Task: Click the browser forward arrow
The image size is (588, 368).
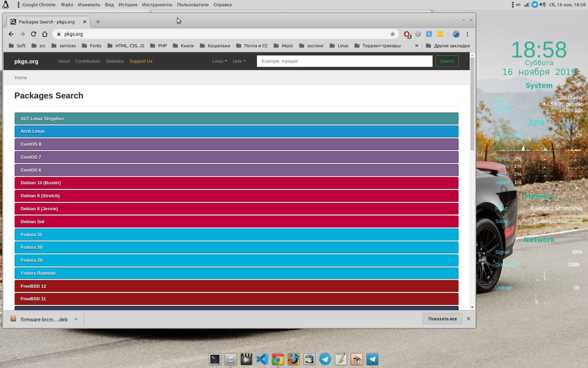Action: click(x=23, y=34)
